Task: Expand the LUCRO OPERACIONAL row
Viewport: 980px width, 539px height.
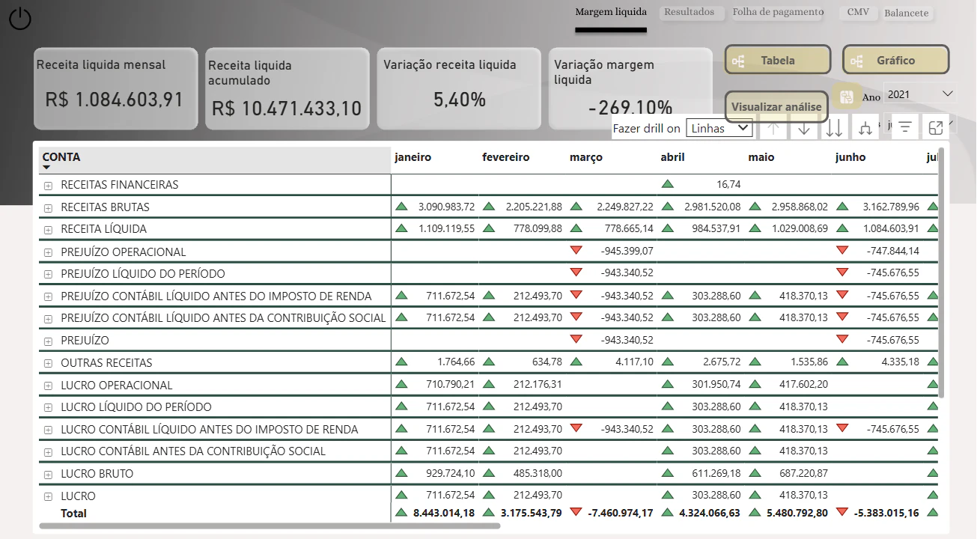Action: [x=48, y=386]
